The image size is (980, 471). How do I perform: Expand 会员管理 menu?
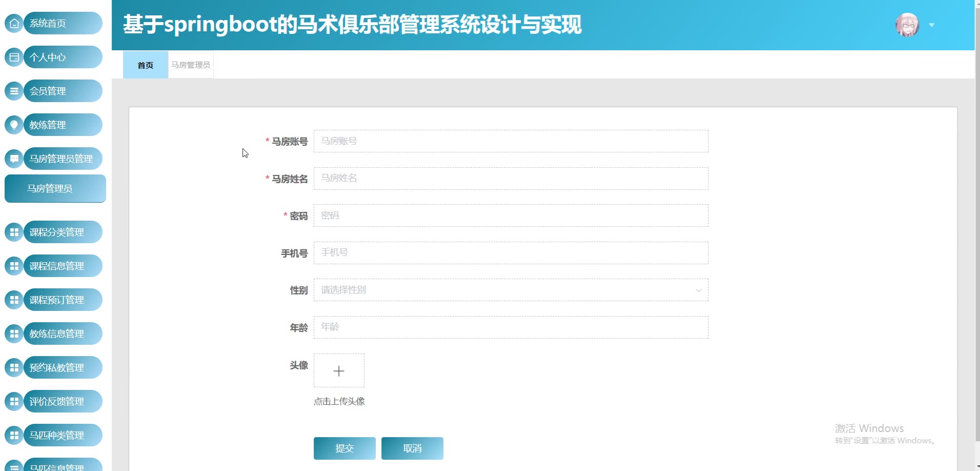[63, 91]
